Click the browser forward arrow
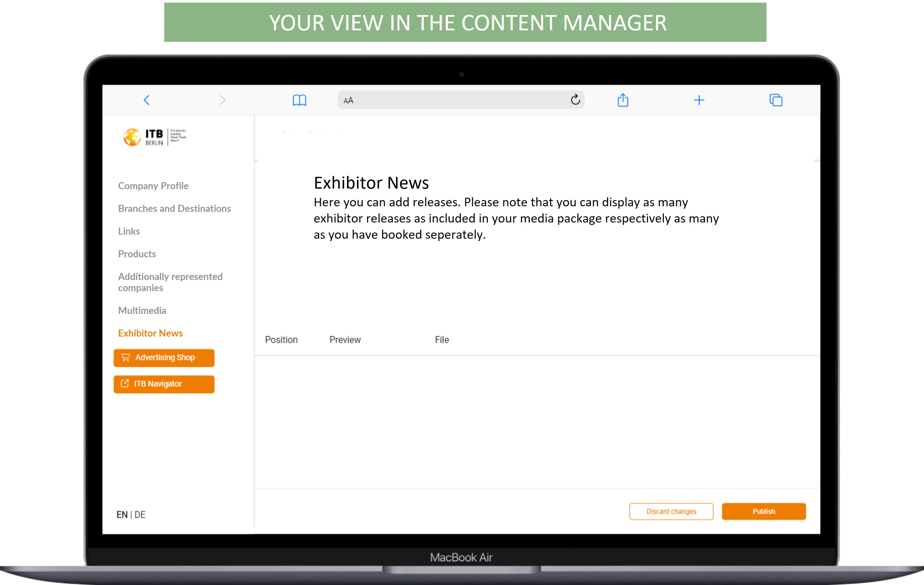This screenshot has width=924, height=585. (222, 100)
